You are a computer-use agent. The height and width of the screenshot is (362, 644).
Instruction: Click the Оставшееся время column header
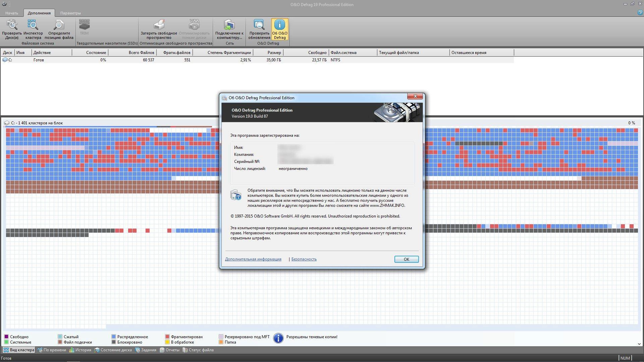(482, 53)
